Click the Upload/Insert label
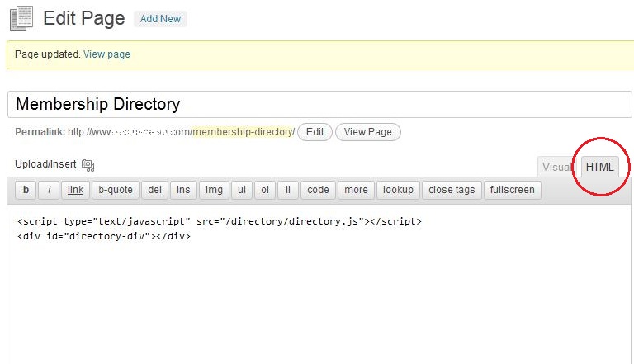This screenshot has width=634, height=364. (x=45, y=164)
